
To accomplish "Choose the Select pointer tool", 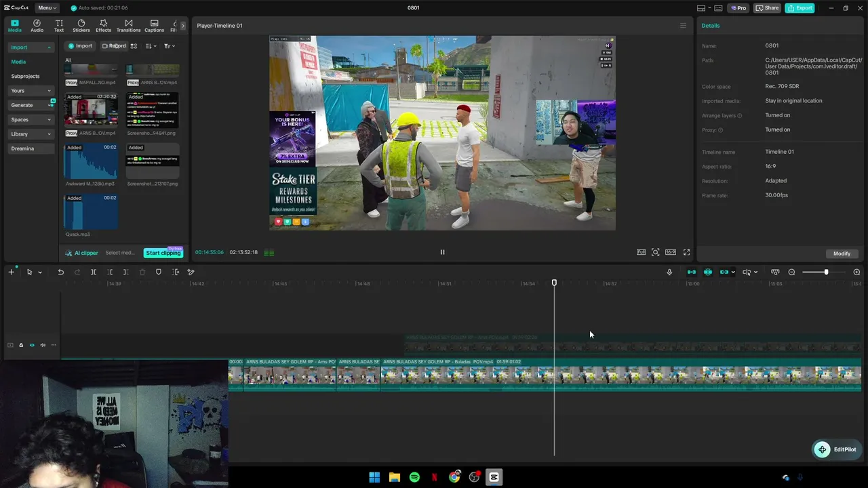I will coord(29,272).
